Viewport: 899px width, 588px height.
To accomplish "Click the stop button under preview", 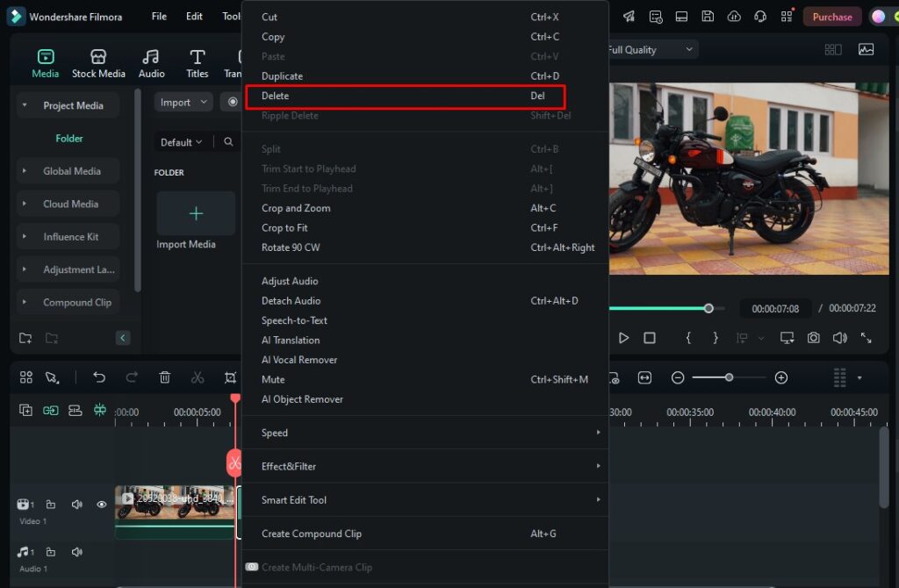I will [650, 338].
